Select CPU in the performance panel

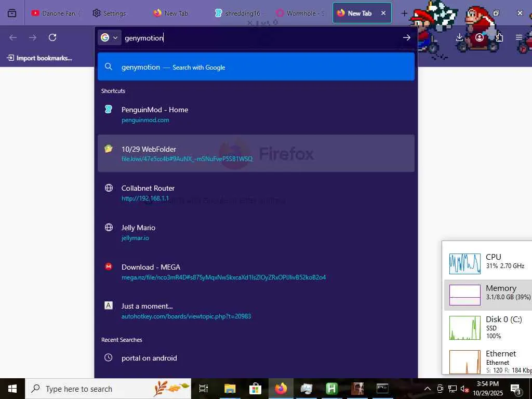488,263
